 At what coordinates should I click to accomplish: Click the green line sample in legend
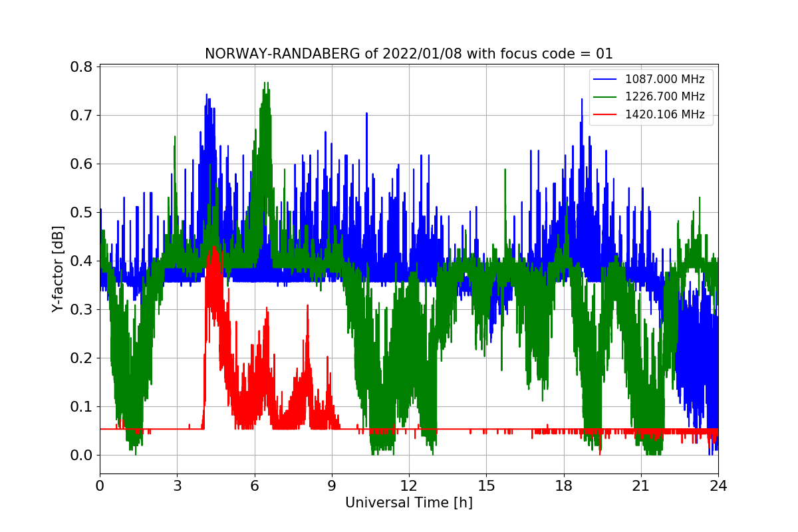pos(606,97)
